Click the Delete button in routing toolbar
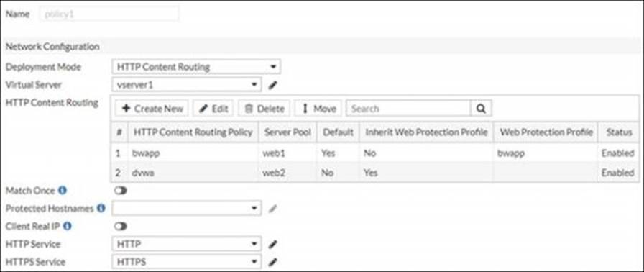Viewport: 644px width, 272px height. pyautogui.click(x=264, y=109)
